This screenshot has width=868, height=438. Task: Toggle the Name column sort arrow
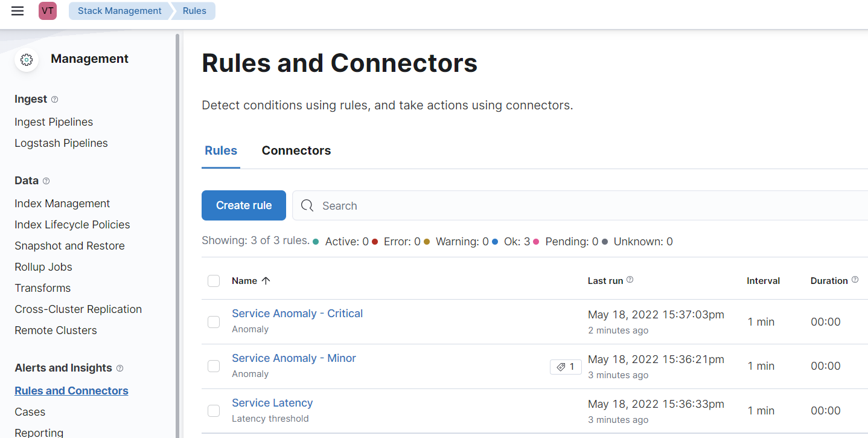tap(266, 280)
